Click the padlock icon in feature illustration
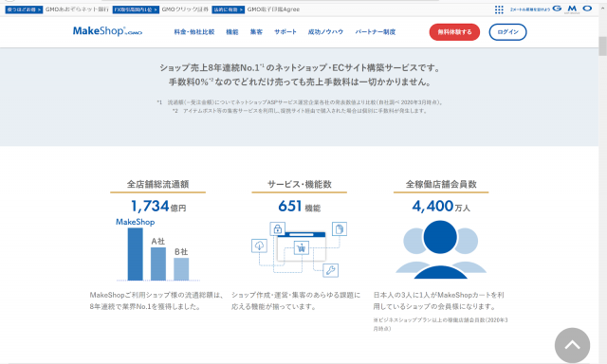The image size is (607, 364). pos(278,229)
